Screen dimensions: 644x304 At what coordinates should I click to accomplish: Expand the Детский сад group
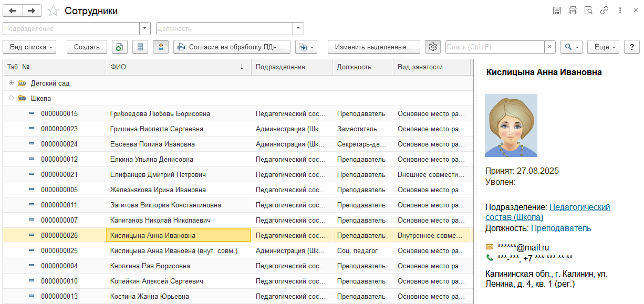pos(11,83)
